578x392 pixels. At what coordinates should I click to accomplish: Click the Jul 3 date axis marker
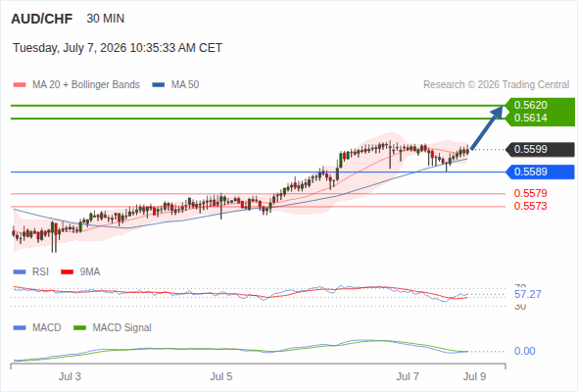point(70,376)
